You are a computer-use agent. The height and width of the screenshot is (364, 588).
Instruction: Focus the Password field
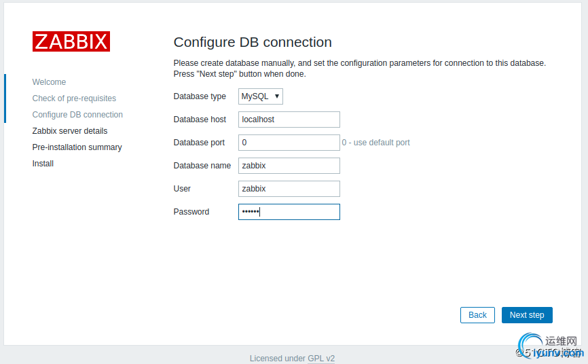(289, 212)
